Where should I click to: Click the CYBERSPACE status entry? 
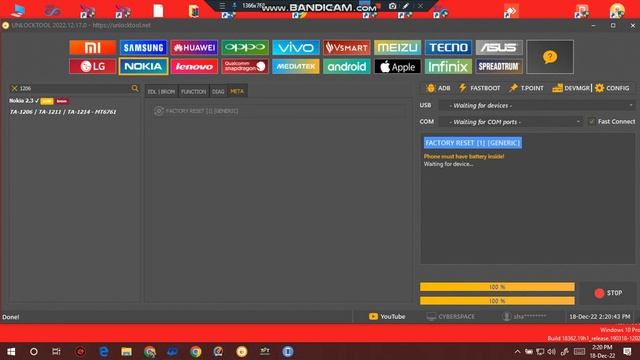(x=451, y=317)
